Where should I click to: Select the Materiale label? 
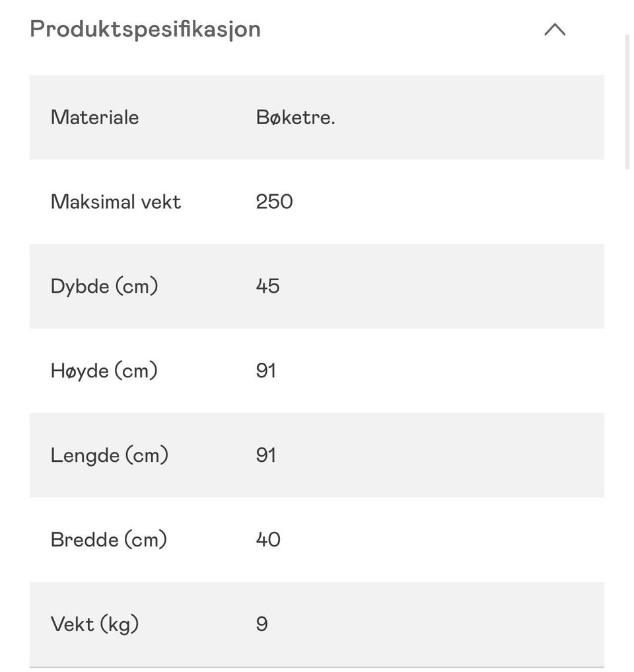point(94,118)
